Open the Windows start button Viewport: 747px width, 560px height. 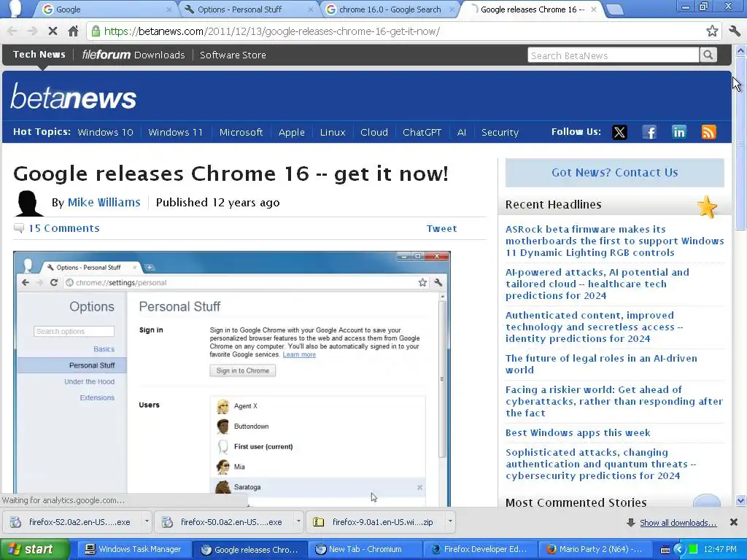[x=35, y=549]
